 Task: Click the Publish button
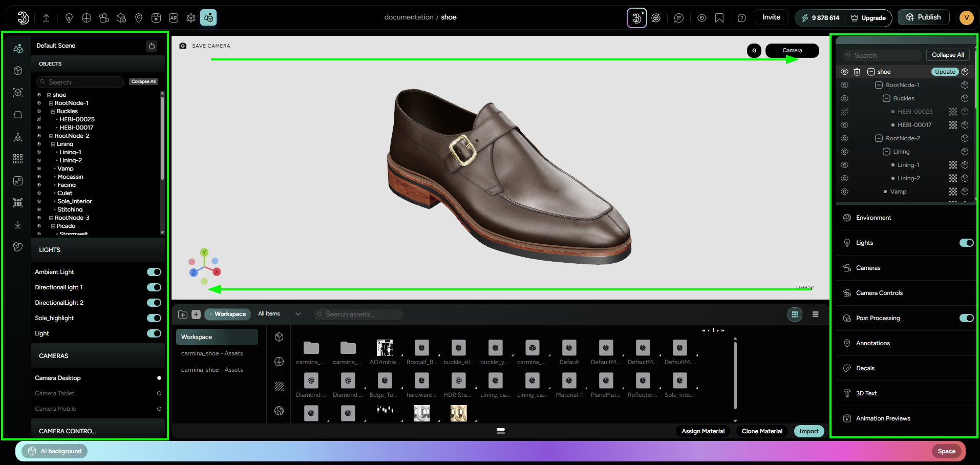click(923, 17)
